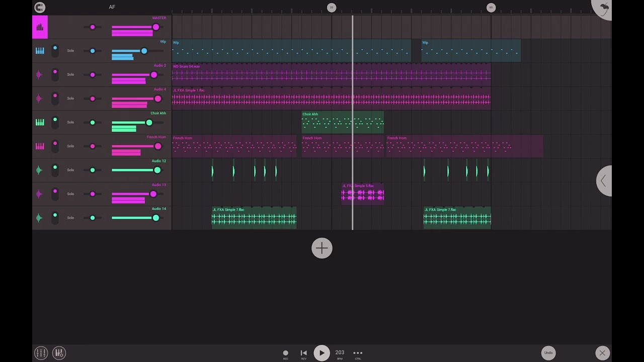Click the Choir Ahh volume slider knob
Screen dimensions: 644x362
[149, 123]
